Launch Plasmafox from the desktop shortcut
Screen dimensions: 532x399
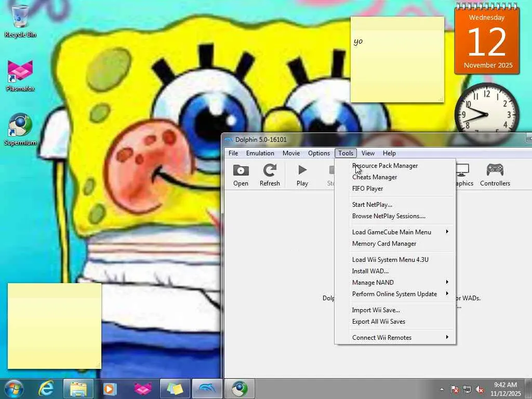[x=20, y=75]
